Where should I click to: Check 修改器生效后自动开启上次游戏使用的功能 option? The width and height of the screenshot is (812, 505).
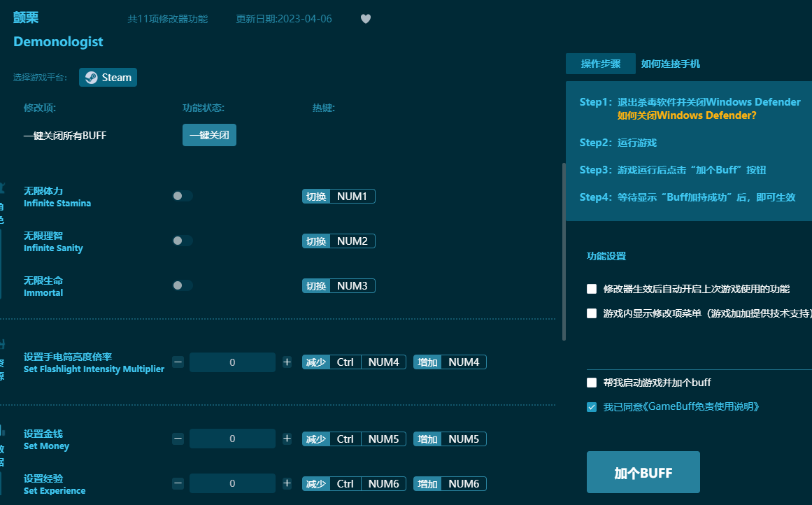coord(592,289)
